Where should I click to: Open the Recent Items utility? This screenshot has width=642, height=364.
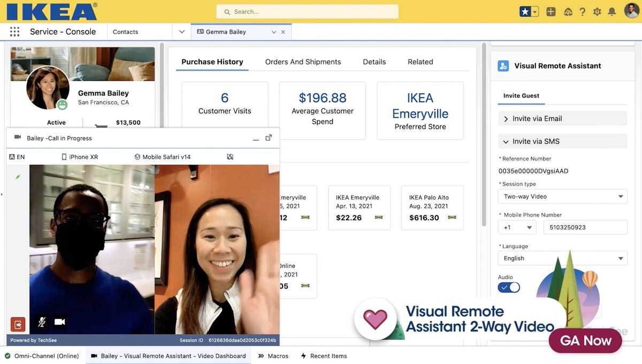coord(324,356)
